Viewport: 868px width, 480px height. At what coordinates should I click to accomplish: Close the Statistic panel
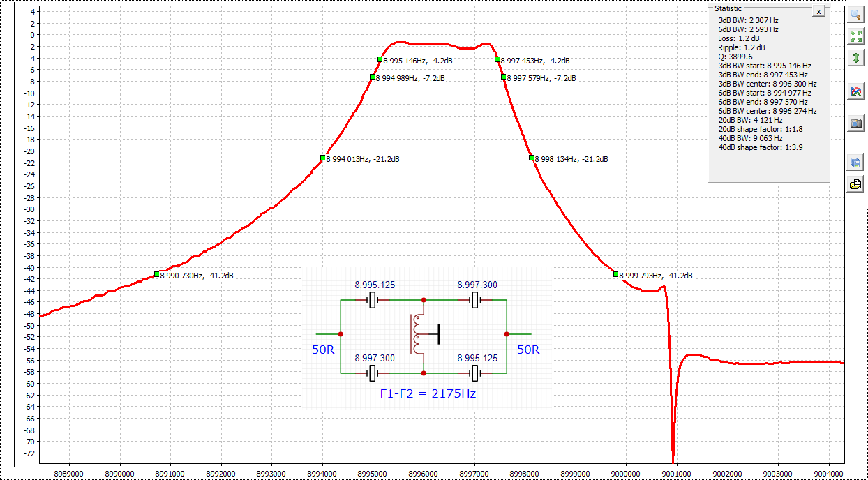(818, 12)
